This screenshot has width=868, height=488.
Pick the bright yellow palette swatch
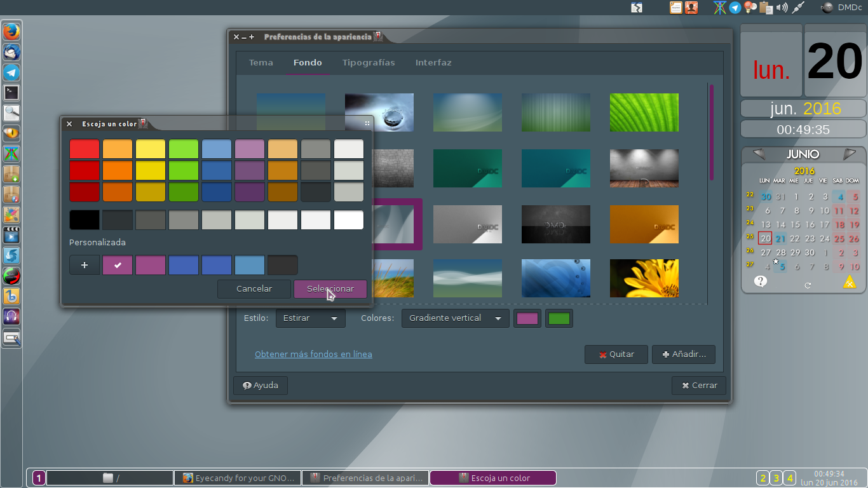151,149
